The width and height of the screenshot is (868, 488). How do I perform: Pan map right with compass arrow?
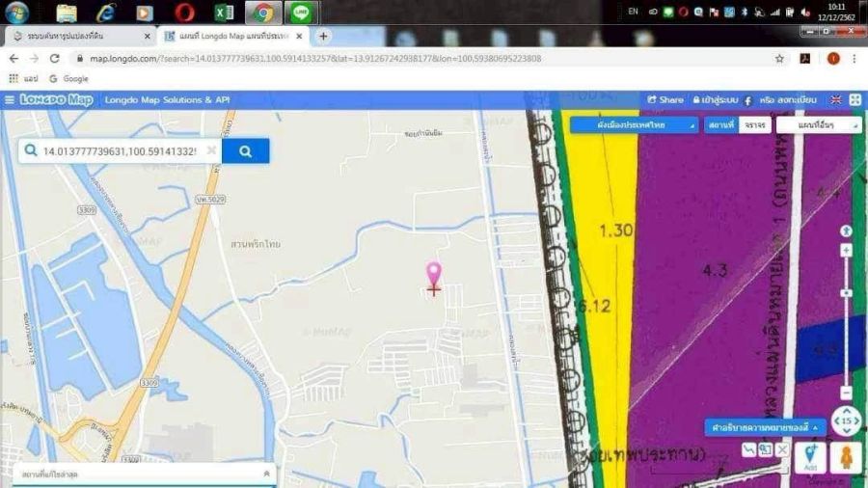(x=857, y=421)
